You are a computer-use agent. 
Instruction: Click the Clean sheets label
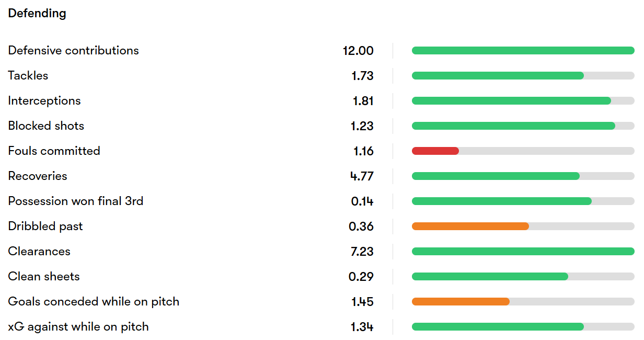44,277
